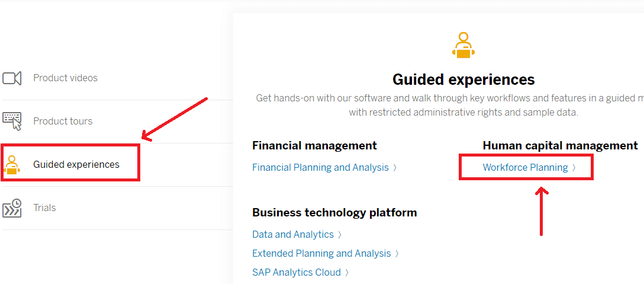Viewport: 644px width, 284px height.
Task: Click the chevron after Extended Planning and Analysis
Action: [397, 254]
